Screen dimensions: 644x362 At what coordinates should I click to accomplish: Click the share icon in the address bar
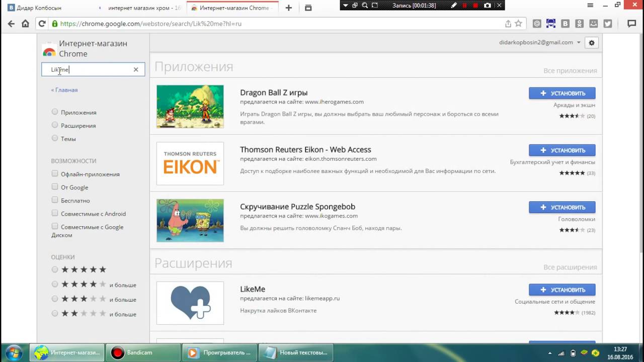click(508, 24)
